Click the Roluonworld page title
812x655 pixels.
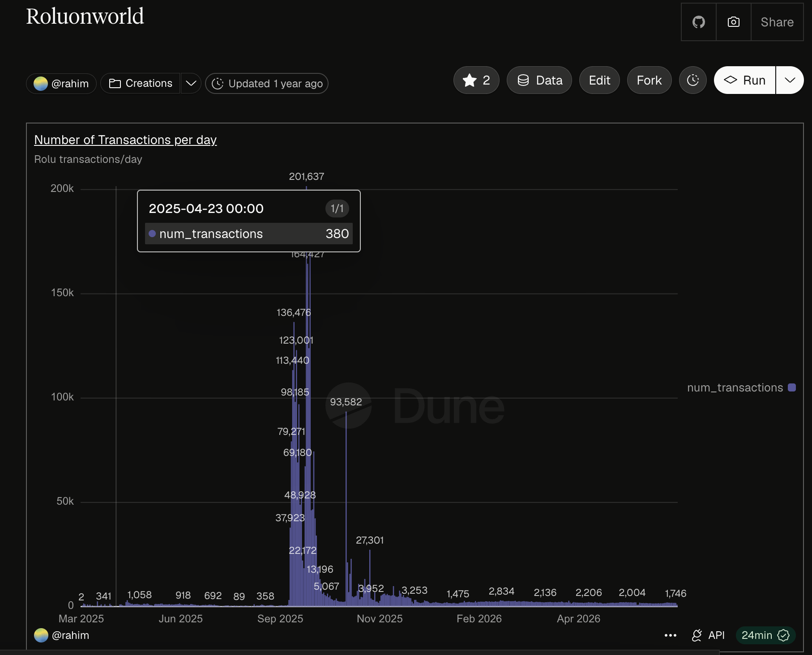85,17
